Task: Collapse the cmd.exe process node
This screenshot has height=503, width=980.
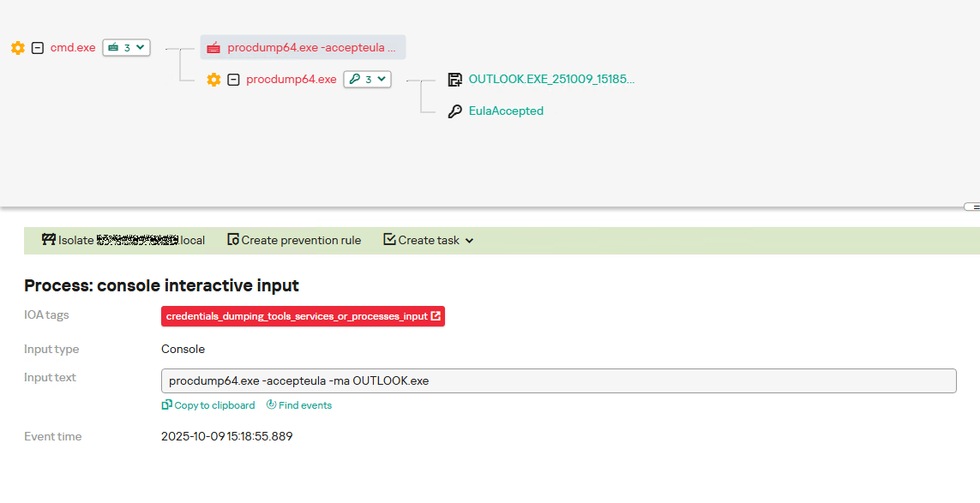Action: 36,48
